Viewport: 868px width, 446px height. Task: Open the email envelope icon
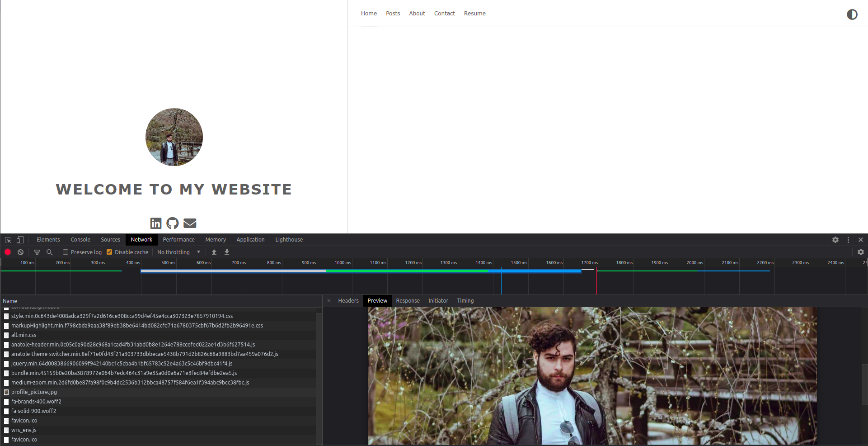click(190, 223)
